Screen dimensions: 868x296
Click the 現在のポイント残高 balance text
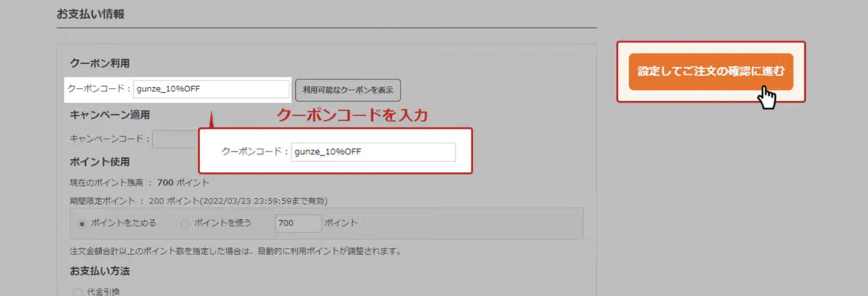coord(139,183)
